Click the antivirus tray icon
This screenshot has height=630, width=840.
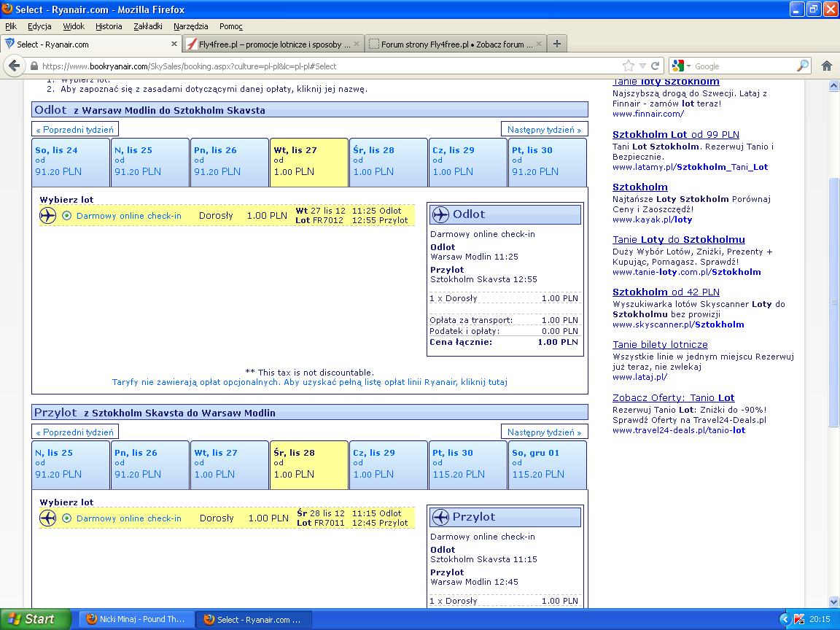798,619
